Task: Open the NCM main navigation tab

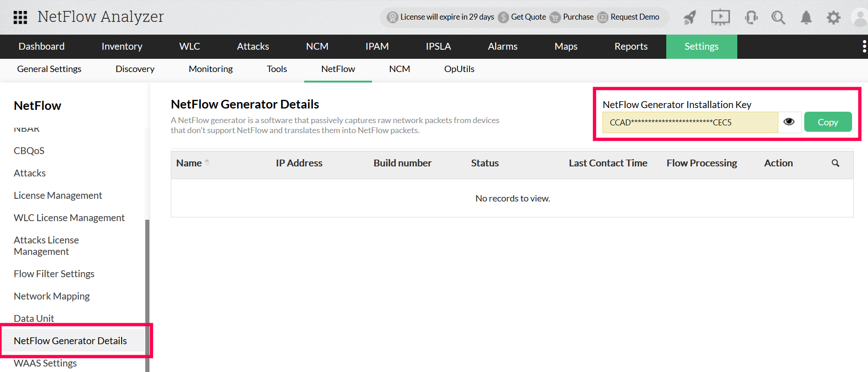Action: click(317, 46)
